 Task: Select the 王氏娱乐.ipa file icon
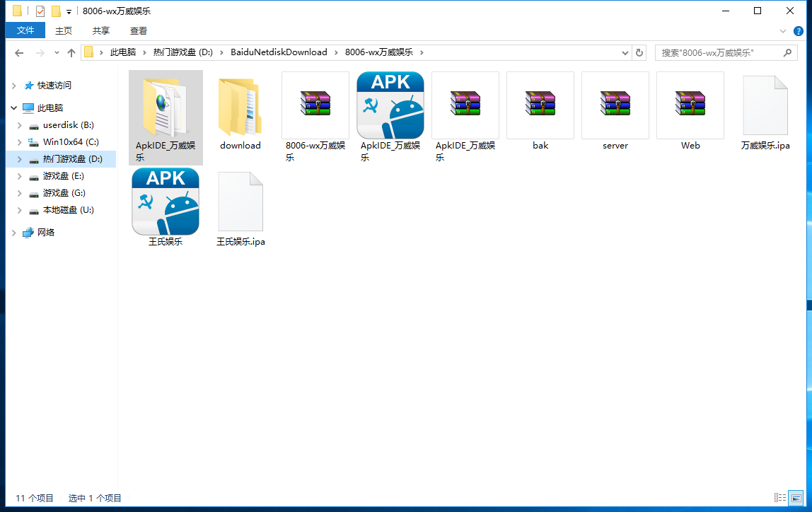click(x=240, y=202)
